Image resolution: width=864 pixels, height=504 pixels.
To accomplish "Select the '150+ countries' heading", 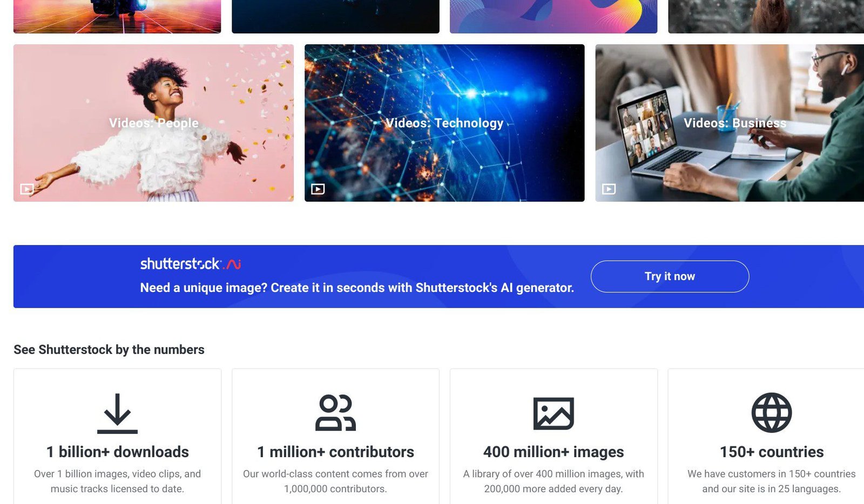I will tap(772, 452).
